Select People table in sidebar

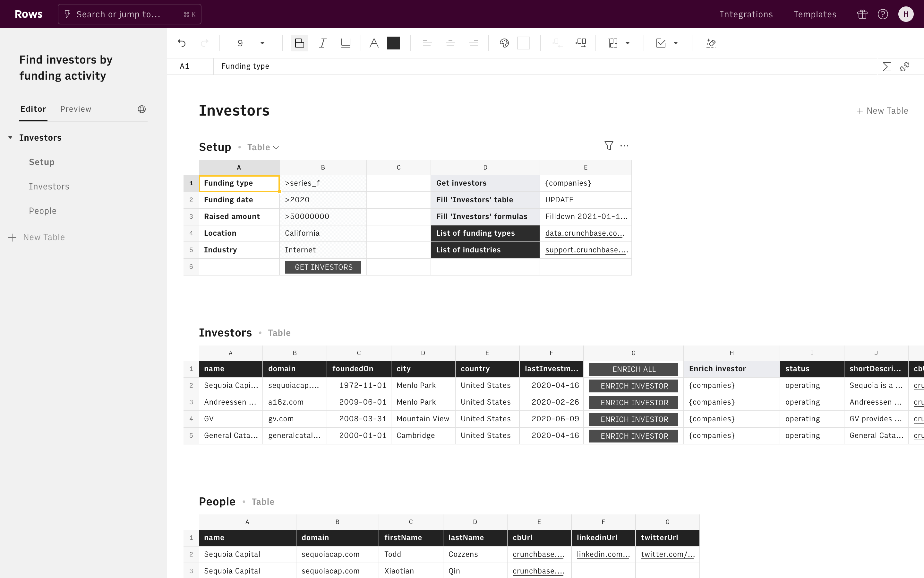coord(43,211)
